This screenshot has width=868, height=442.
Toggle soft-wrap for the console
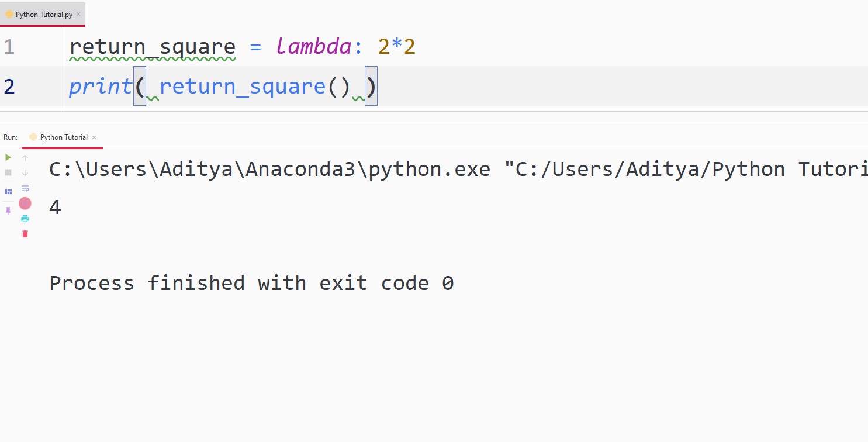(25, 188)
